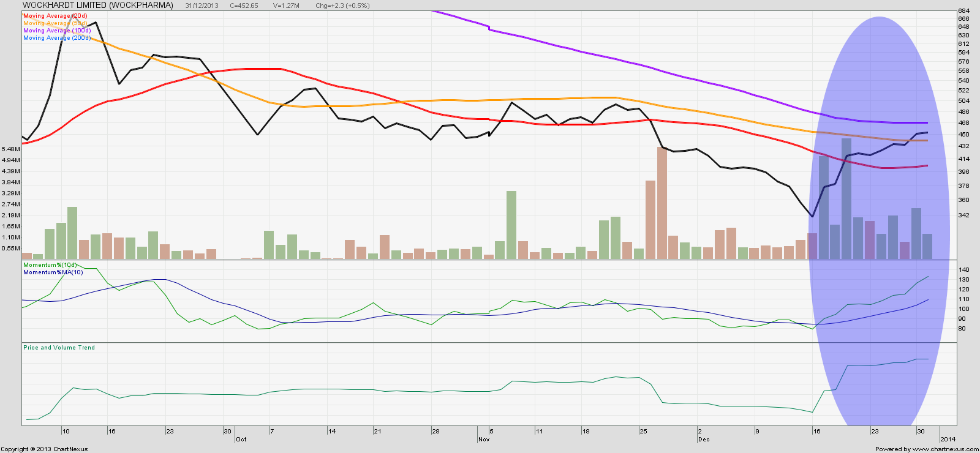Click the 4.39M volume axis label
Screen dimensions: 980x453
click(11, 171)
